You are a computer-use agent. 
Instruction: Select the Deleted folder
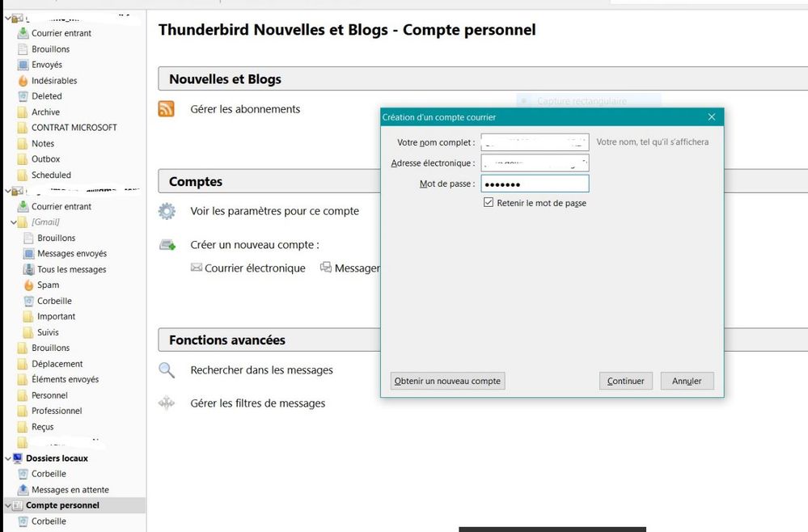46,95
